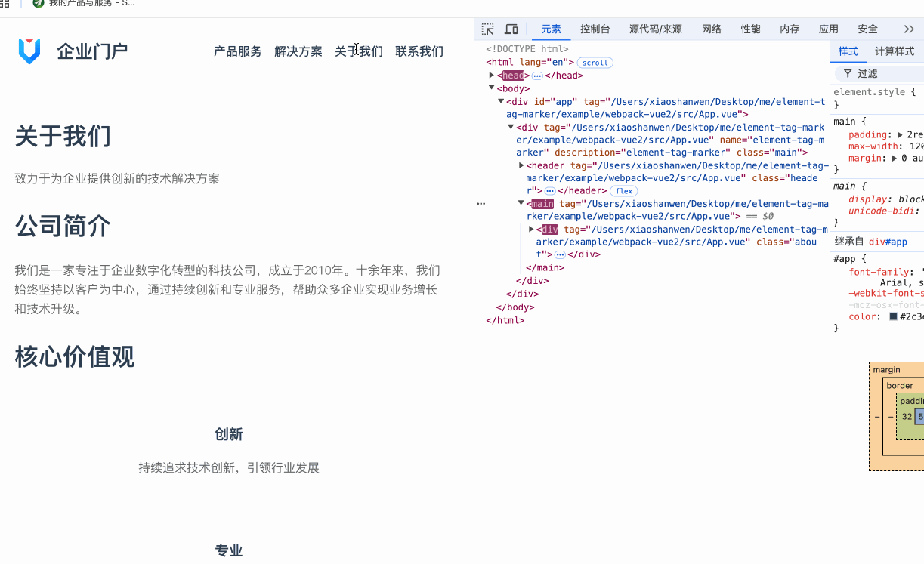Switch to the 控制台 tab

point(595,29)
